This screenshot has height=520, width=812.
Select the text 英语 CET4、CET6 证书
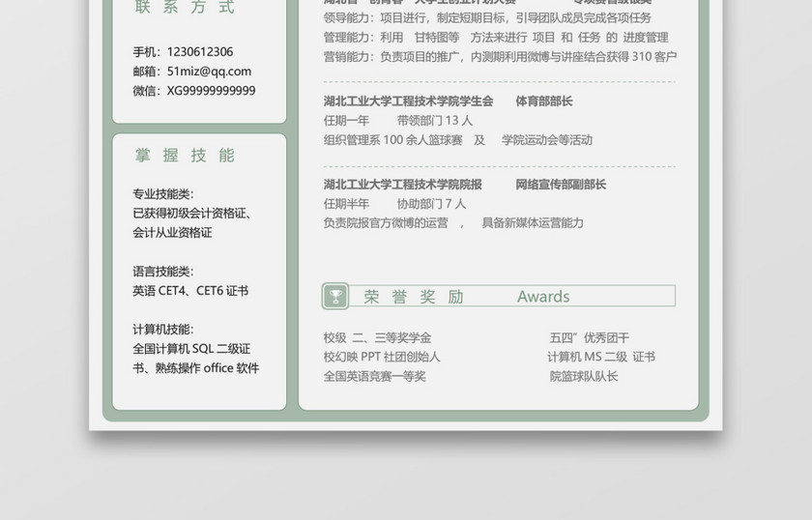click(190, 291)
